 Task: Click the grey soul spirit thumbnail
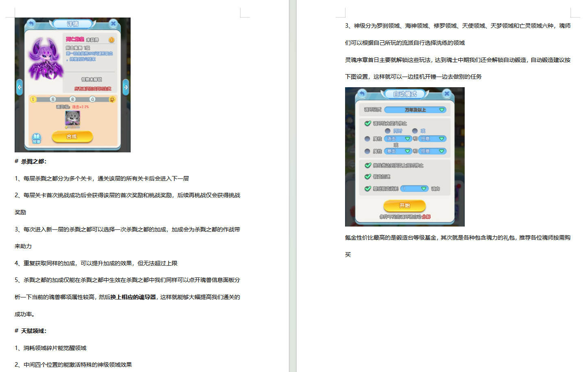pos(72,119)
